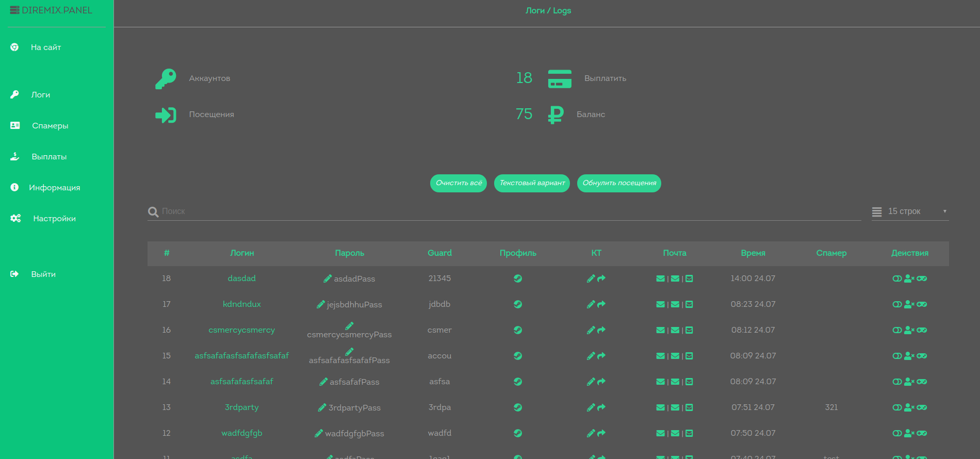This screenshot has height=459, width=980.
Task: Toggle the switch icon in asfsafafasfsafafasfsafaf row
Action: click(897, 356)
